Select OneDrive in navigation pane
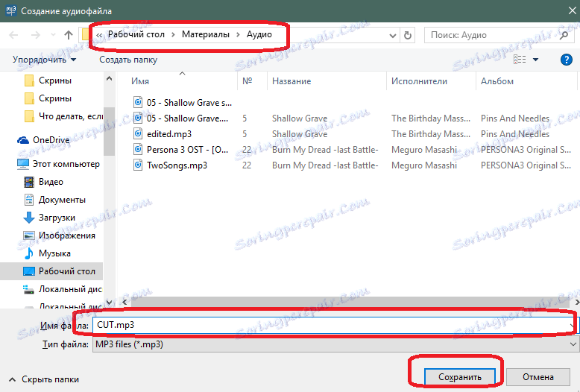Viewport: 580px width, 392px height. pyautogui.click(x=44, y=140)
